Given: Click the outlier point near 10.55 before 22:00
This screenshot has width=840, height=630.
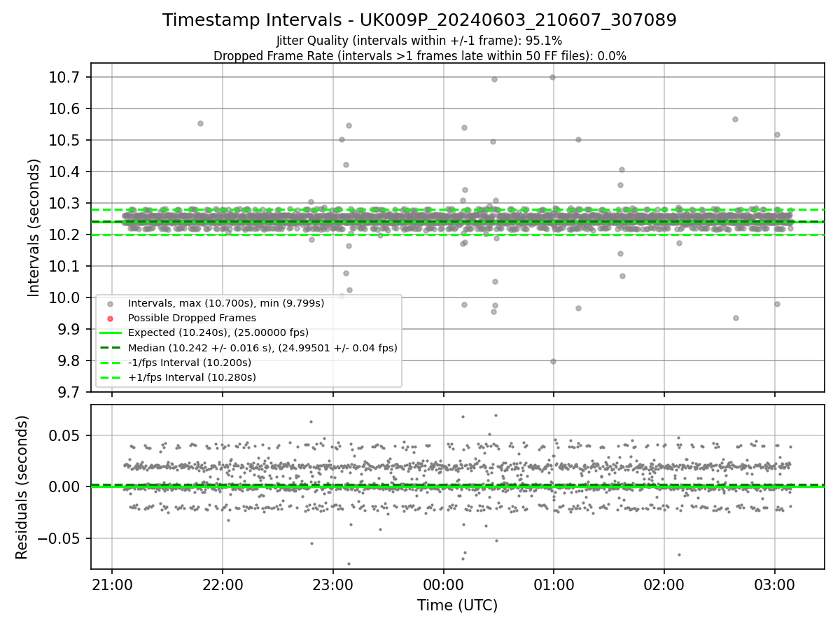Looking at the screenshot, I should (x=200, y=123).
